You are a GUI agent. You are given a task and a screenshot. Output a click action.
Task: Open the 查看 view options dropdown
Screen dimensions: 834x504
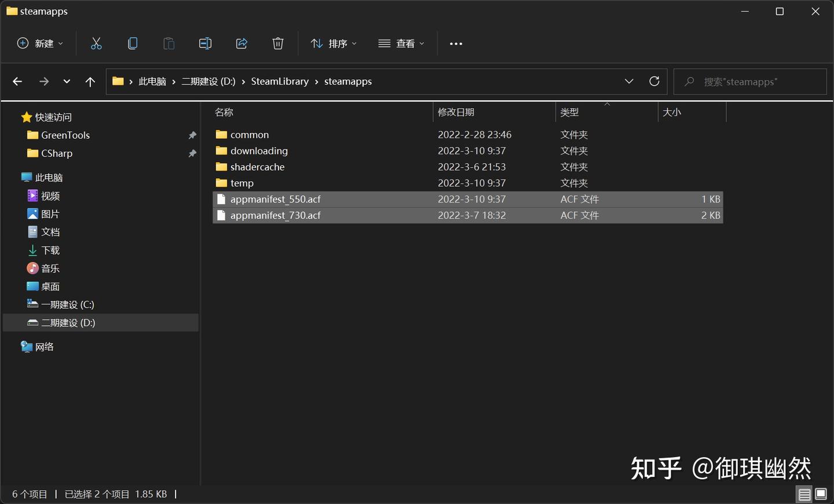point(401,43)
